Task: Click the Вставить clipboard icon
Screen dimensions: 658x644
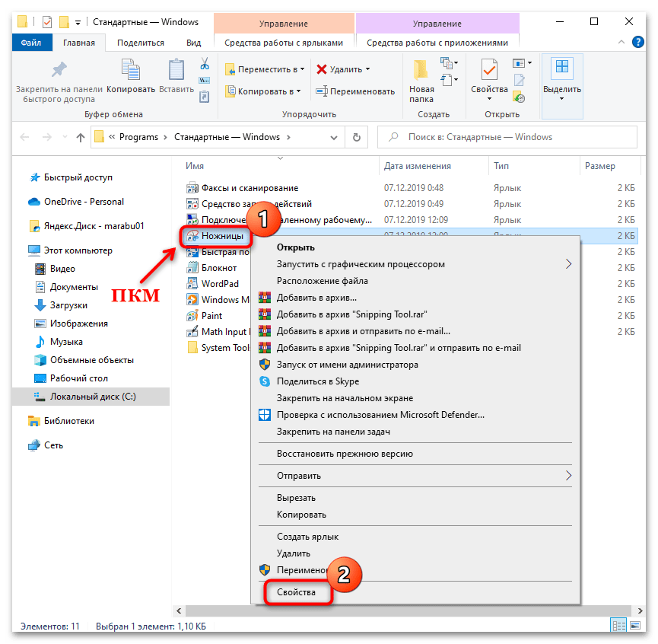Action: [176, 71]
